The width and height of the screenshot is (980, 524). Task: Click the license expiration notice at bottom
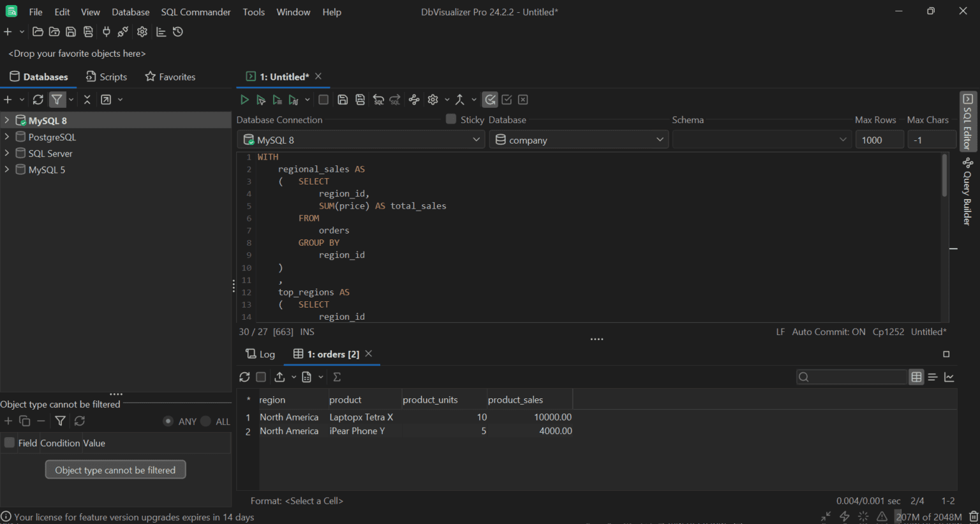(128, 517)
